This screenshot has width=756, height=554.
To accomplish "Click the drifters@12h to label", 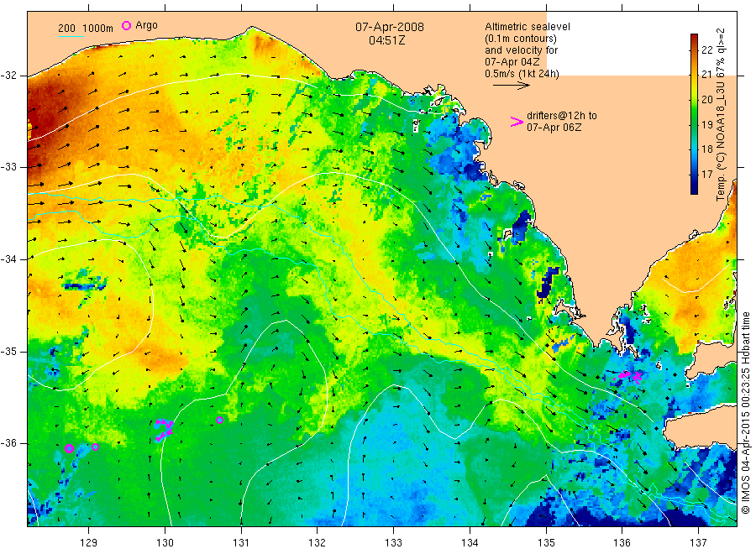I will click(x=562, y=116).
